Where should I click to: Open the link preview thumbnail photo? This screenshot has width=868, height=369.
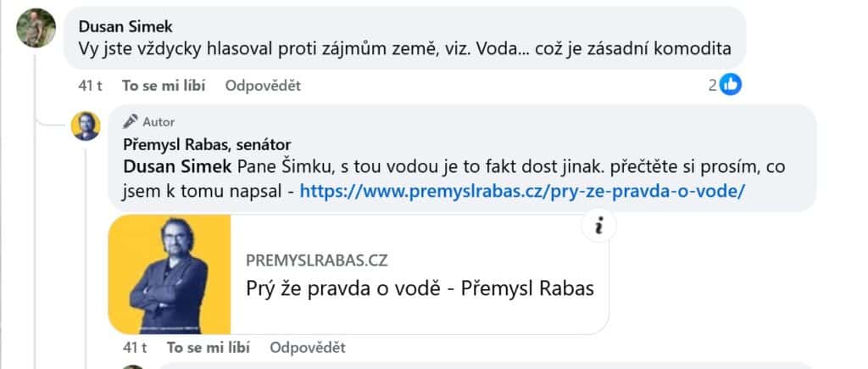pos(170,273)
